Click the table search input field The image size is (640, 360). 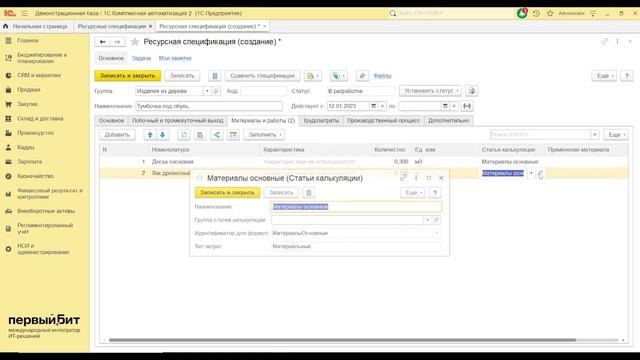(x=540, y=135)
